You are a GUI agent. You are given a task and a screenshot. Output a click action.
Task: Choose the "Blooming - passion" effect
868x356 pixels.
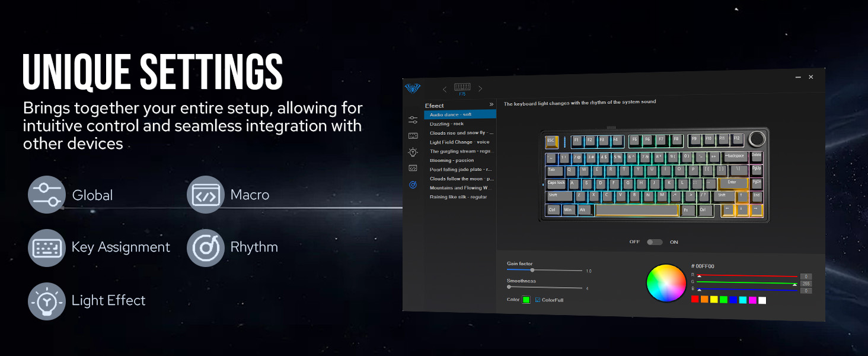[x=452, y=160]
